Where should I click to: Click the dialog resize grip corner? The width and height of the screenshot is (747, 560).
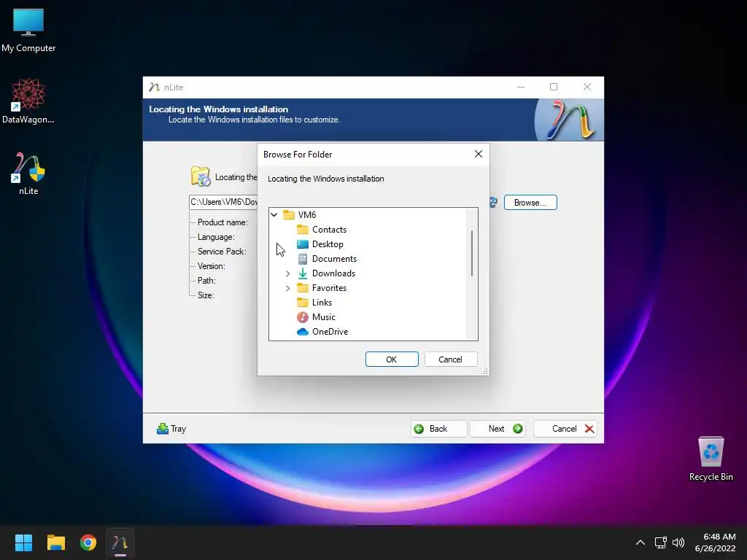coord(484,371)
